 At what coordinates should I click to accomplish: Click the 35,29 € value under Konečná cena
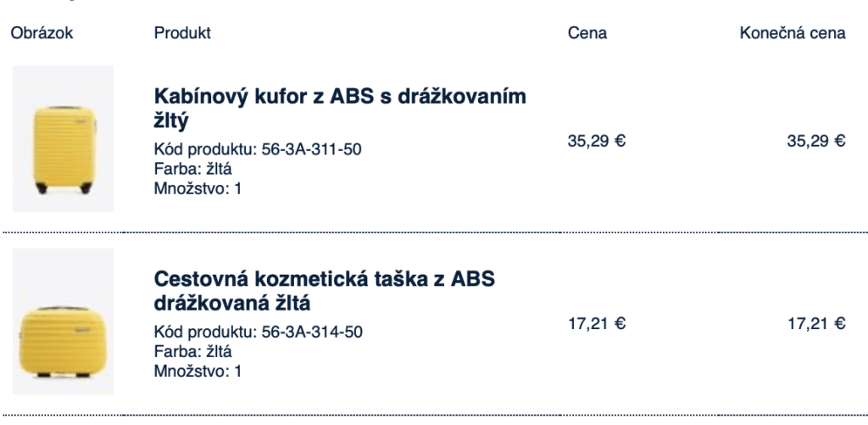tap(816, 141)
